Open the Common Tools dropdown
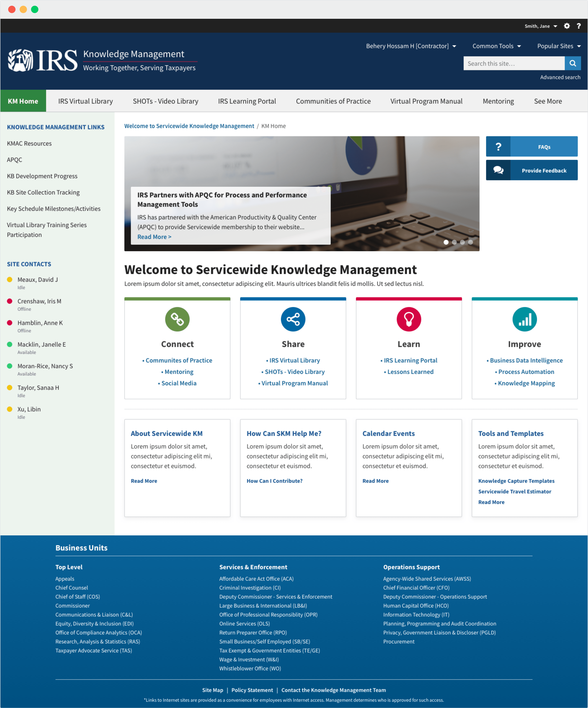 [496, 46]
